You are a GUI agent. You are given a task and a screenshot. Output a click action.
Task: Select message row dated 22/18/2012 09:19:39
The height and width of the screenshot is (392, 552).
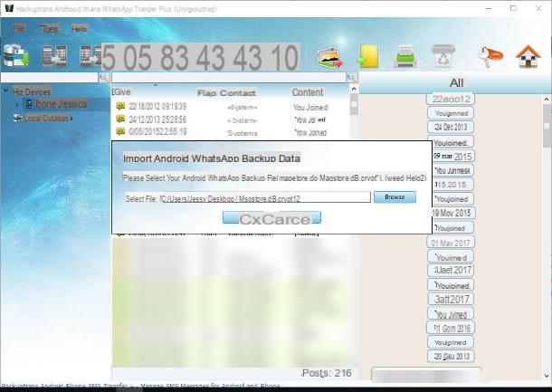pos(231,107)
